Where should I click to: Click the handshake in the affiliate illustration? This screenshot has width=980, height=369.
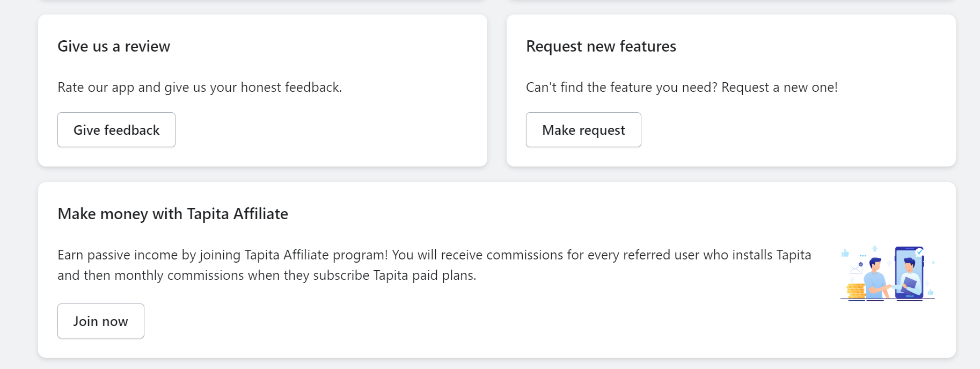890,287
